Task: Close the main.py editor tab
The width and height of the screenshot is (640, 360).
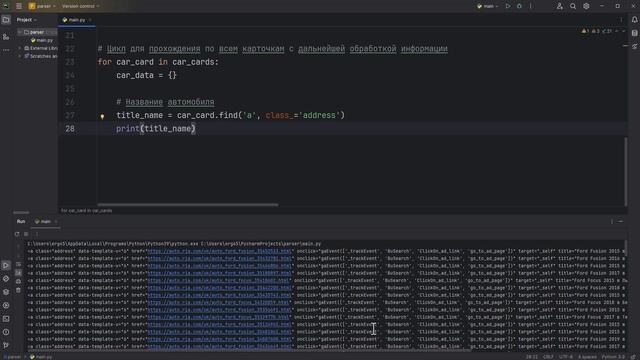Action: point(90,20)
